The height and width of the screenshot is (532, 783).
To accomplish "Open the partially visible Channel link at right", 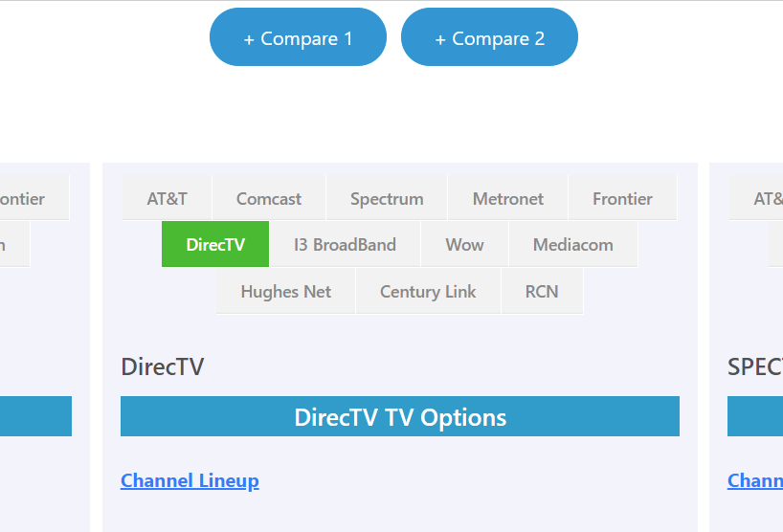I will 755,480.
